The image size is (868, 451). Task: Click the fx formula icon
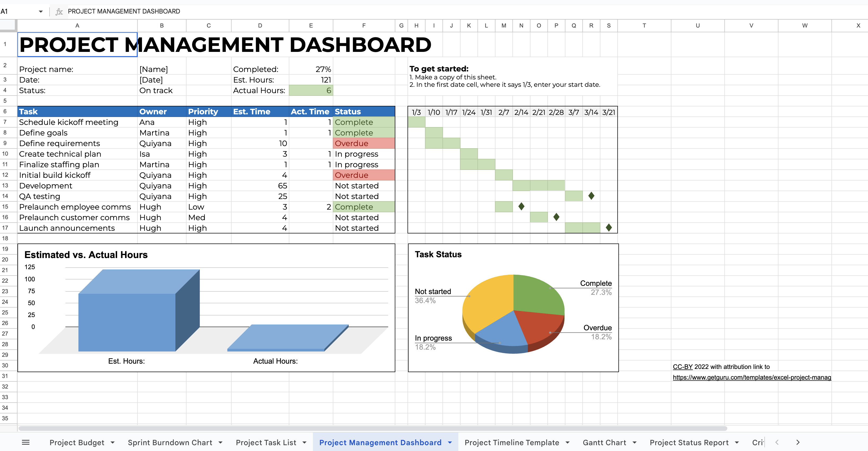(59, 11)
